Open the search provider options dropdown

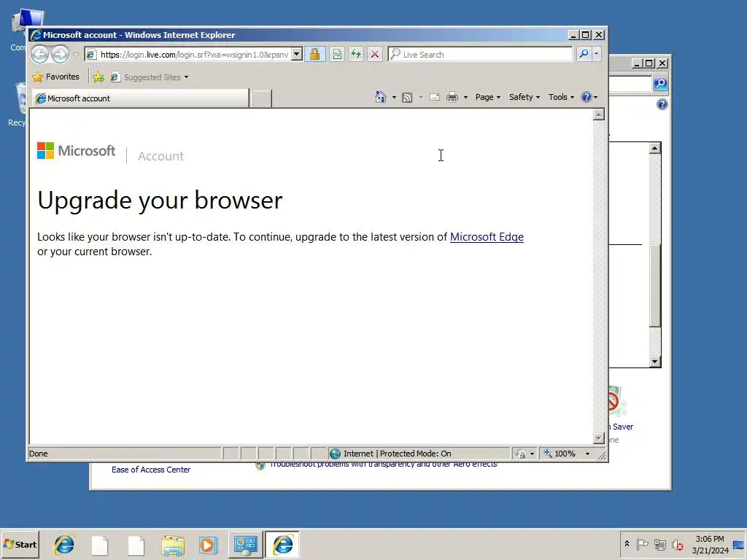click(x=596, y=54)
